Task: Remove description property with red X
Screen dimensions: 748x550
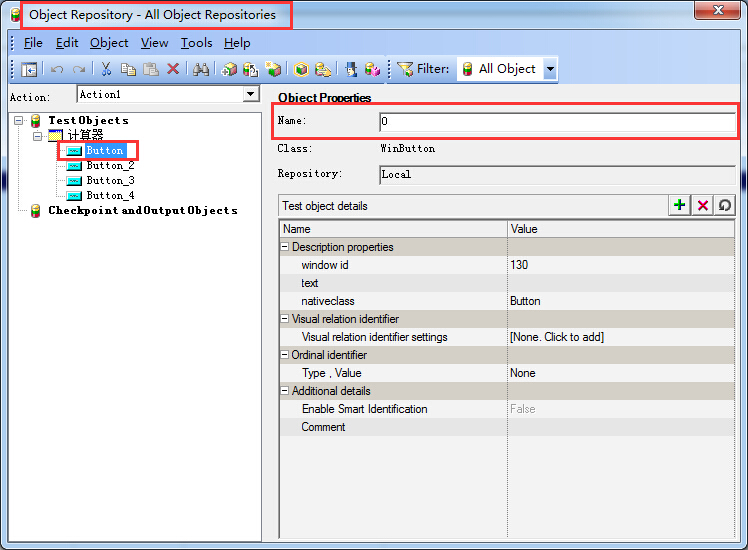Action: (703, 206)
